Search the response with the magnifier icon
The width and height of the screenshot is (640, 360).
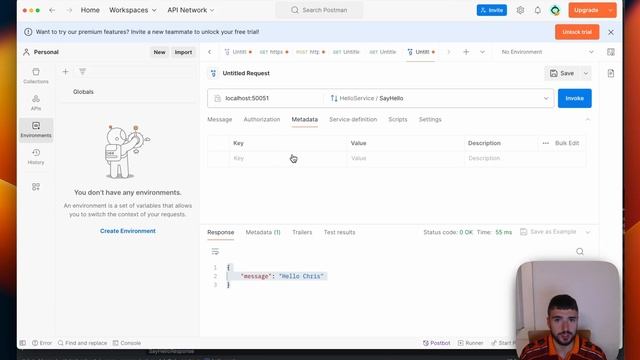580,251
